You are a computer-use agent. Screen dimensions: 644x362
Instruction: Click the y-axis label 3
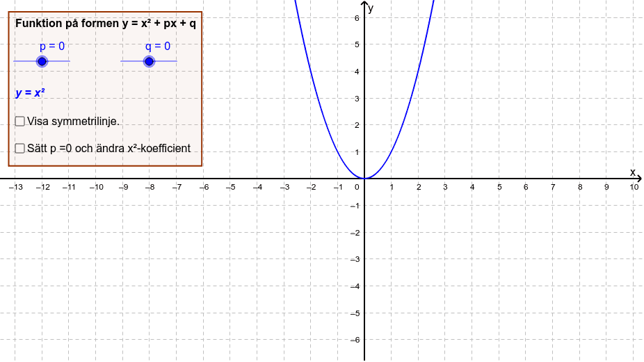pos(357,99)
